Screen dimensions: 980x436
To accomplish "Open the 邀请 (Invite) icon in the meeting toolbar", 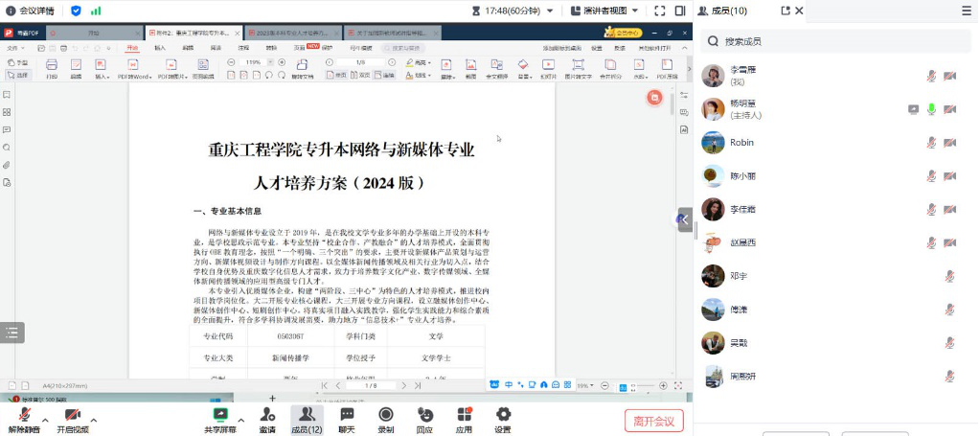I will pyautogui.click(x=267, y=419).
